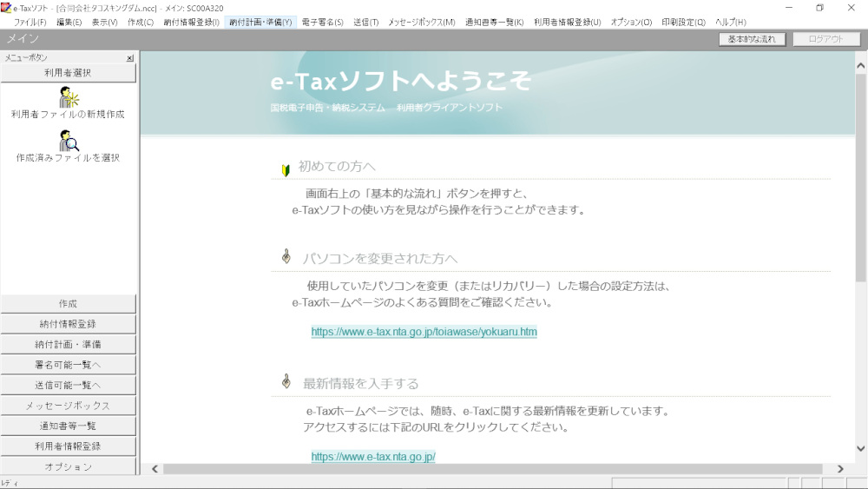Click the select existing file magnifier icon
This screenshot has height=489, width=868.
(69, 141)
